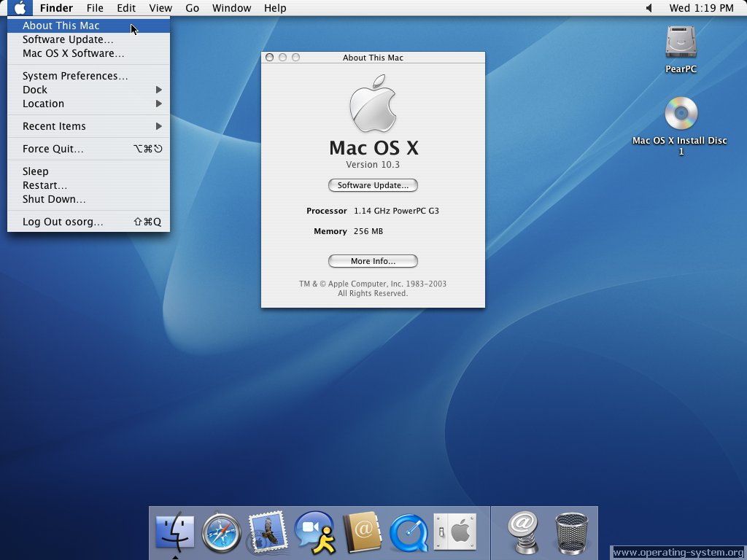The image size is (747, 560).
Task: Launch Safari from the Dock
Action: [221, 532]
